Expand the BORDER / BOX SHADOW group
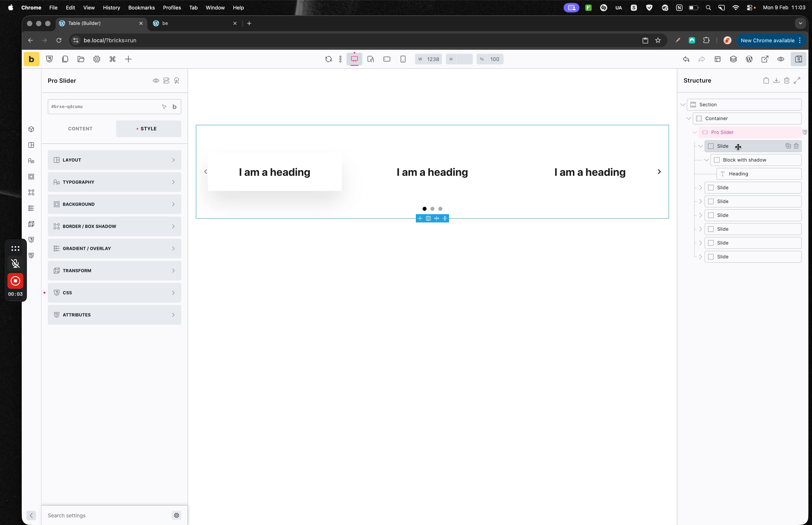The image size is (812, 525). point(115,226)
